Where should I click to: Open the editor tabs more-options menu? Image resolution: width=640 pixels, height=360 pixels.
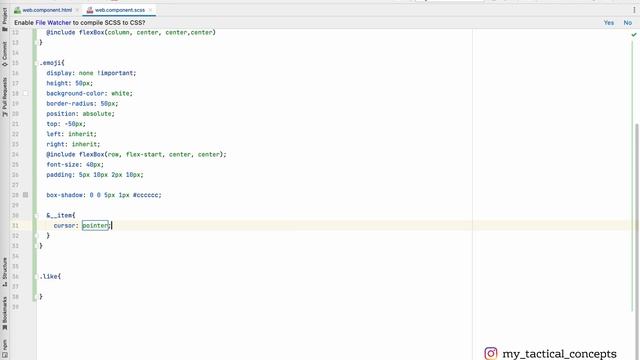click(x=634, y=10)
